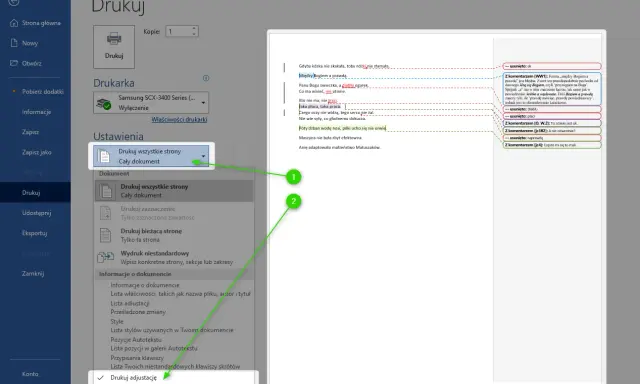Click the Samsung printer status icon
This screenshot has height=384, width=640.
click(x=104, y=104)
